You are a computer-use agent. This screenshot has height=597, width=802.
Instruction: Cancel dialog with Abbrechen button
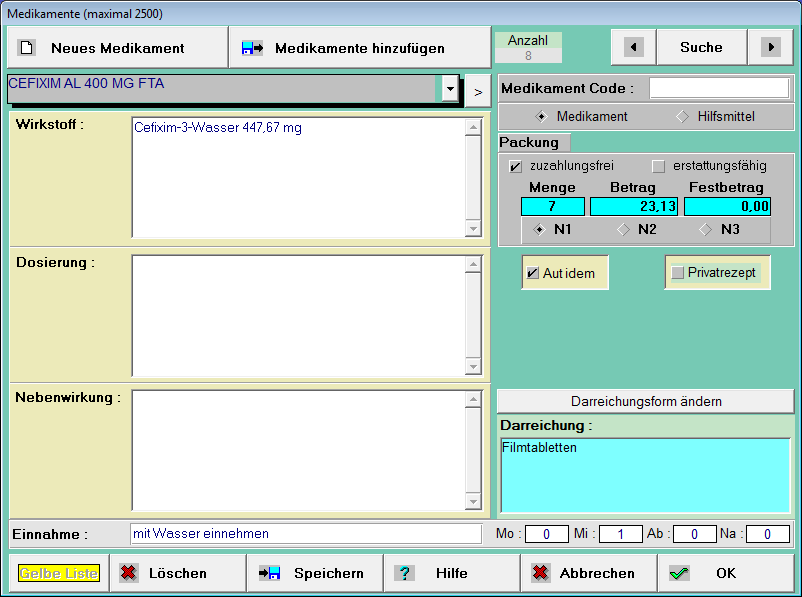(588, 573)
